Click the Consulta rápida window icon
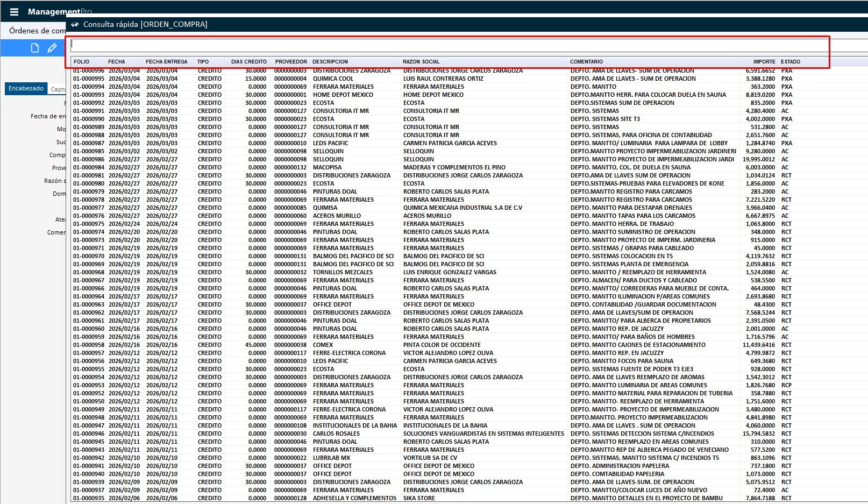868x504 pixels. (x=75, y=24)
